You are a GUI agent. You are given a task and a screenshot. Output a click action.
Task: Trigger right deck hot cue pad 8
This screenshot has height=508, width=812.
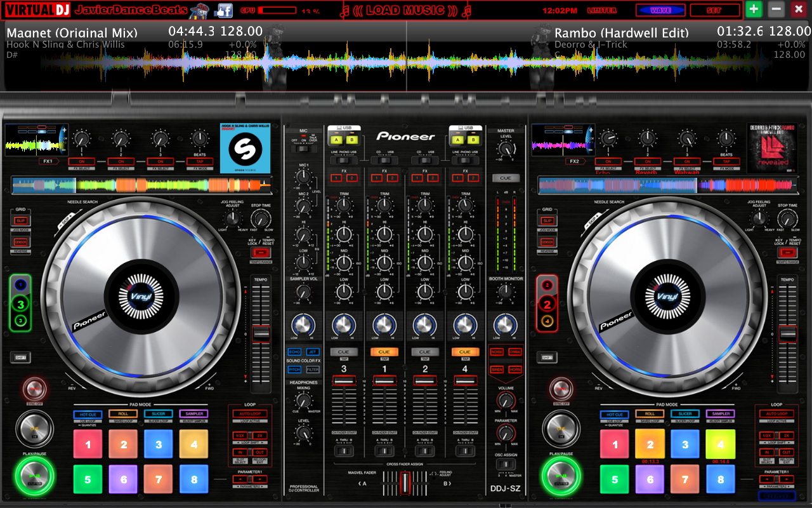(x=721, y=479)
